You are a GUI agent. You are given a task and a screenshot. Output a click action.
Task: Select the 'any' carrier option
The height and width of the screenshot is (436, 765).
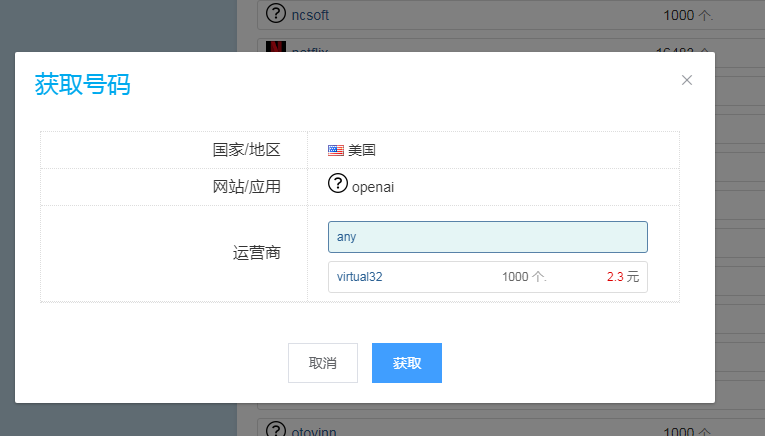[x=487, y=237]
